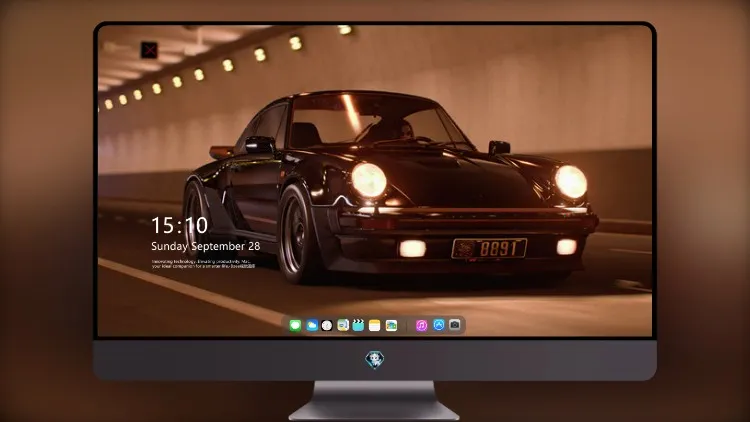This screenshot has width=750, height=422.
Task: Open the yellow Notes app in dock
Action: click(375, 325)
